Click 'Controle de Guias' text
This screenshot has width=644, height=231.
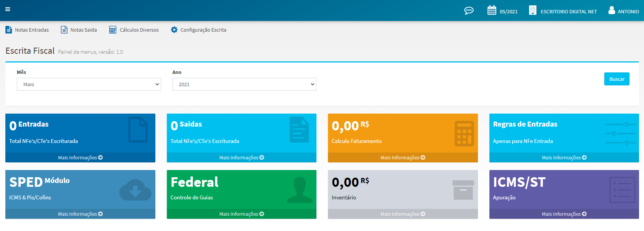[x=192, y=197]
